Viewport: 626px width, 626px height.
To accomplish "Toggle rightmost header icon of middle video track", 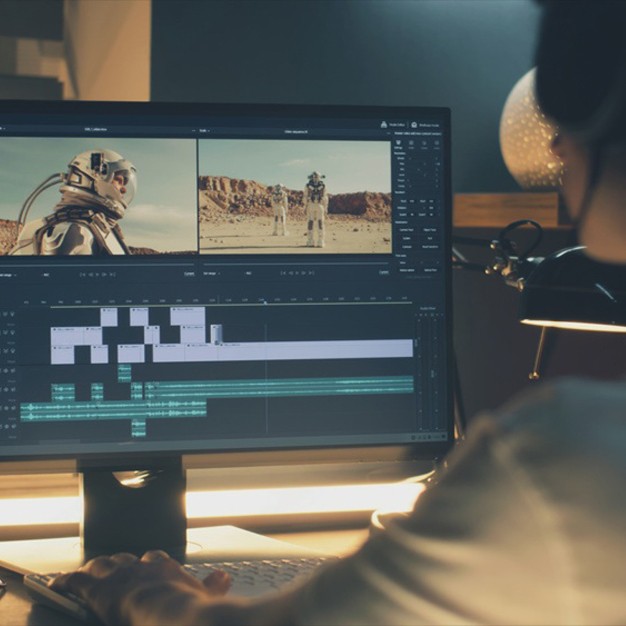I will pos(13,333).
